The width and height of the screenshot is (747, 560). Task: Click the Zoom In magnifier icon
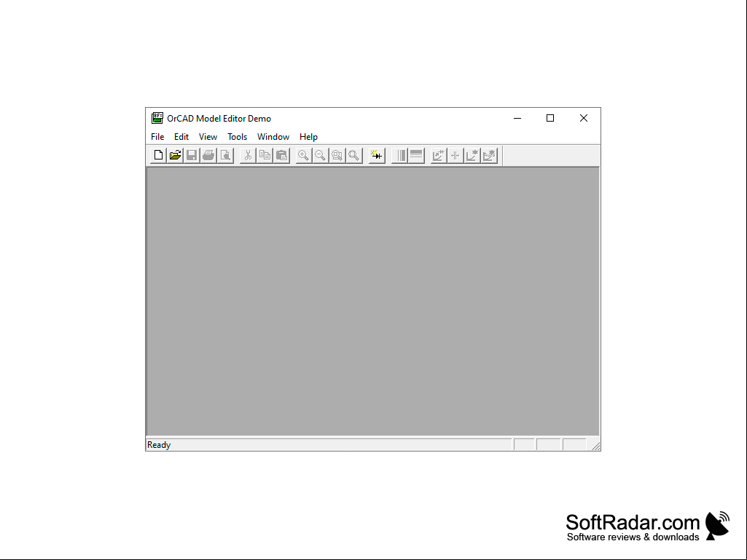tap(303, 155)
